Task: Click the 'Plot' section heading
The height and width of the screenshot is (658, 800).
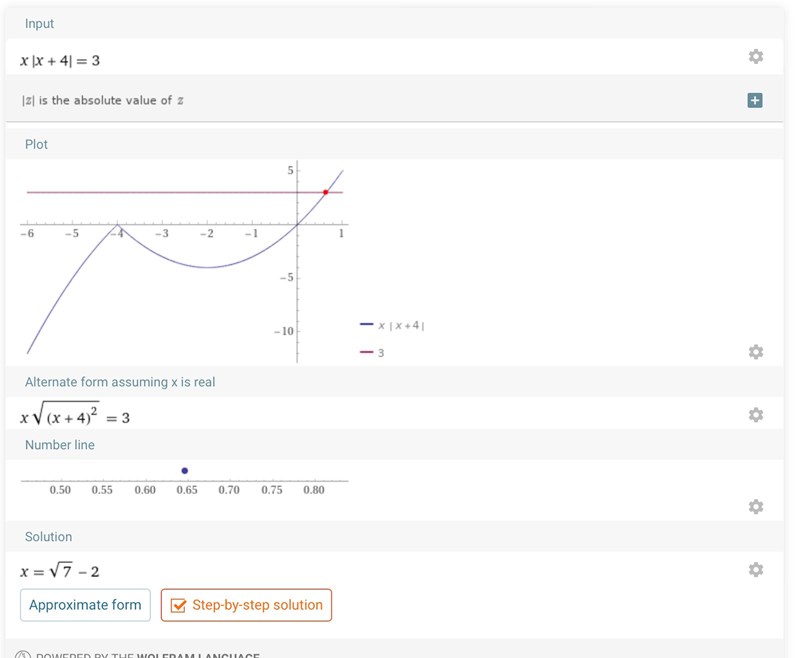Action: [36, 144]
